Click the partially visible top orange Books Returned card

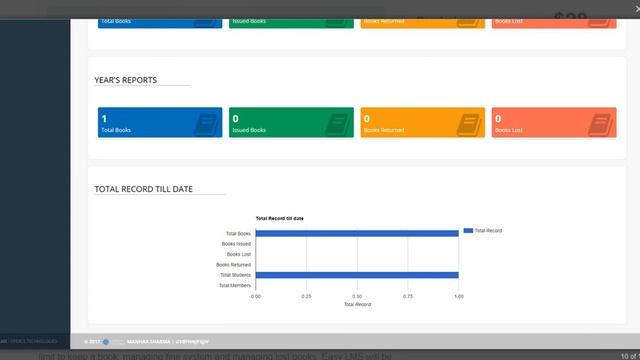[423, 23]
